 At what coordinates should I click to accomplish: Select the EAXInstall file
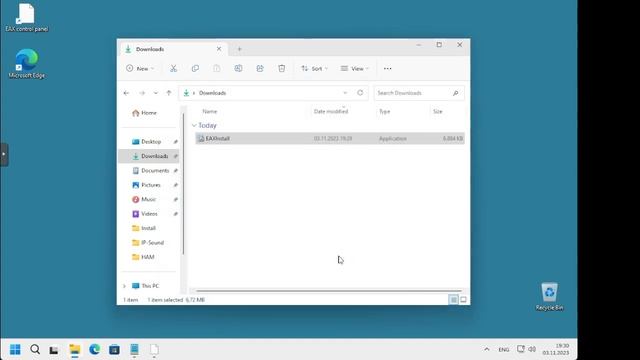[330, 139]
